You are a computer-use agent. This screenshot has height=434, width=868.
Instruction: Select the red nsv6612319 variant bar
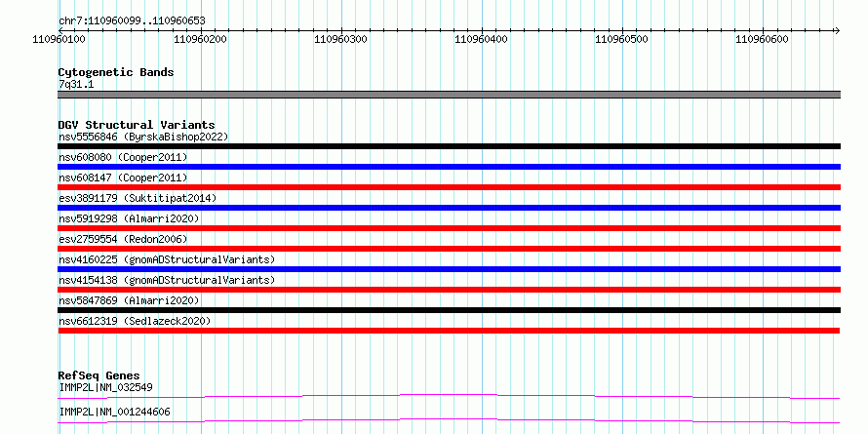[x=449, y=331]
